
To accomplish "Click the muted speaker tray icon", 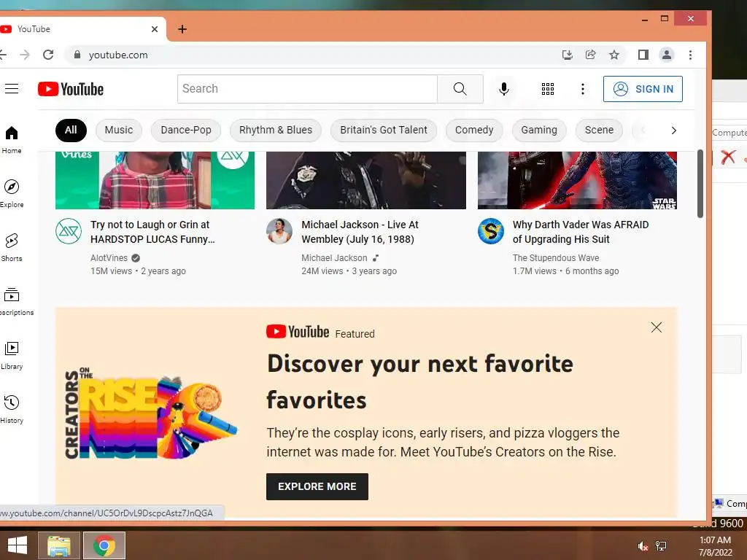I will 643,545.
